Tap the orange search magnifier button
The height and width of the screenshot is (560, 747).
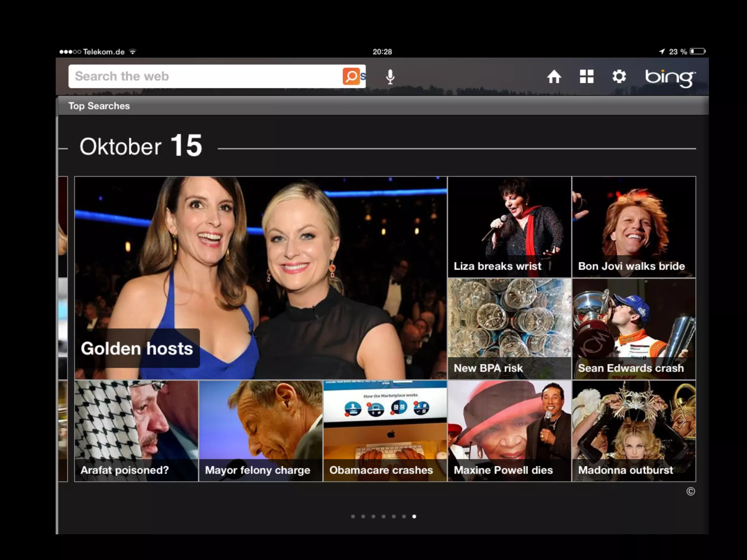coord(351,76)
